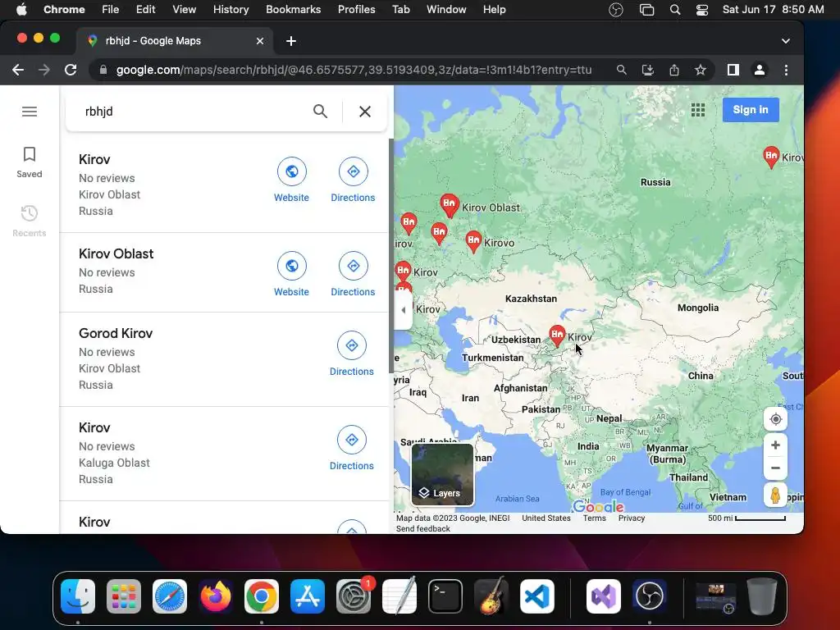
Task: Open Spotlight search in the menu bar
Action: (x=675, y=10)
